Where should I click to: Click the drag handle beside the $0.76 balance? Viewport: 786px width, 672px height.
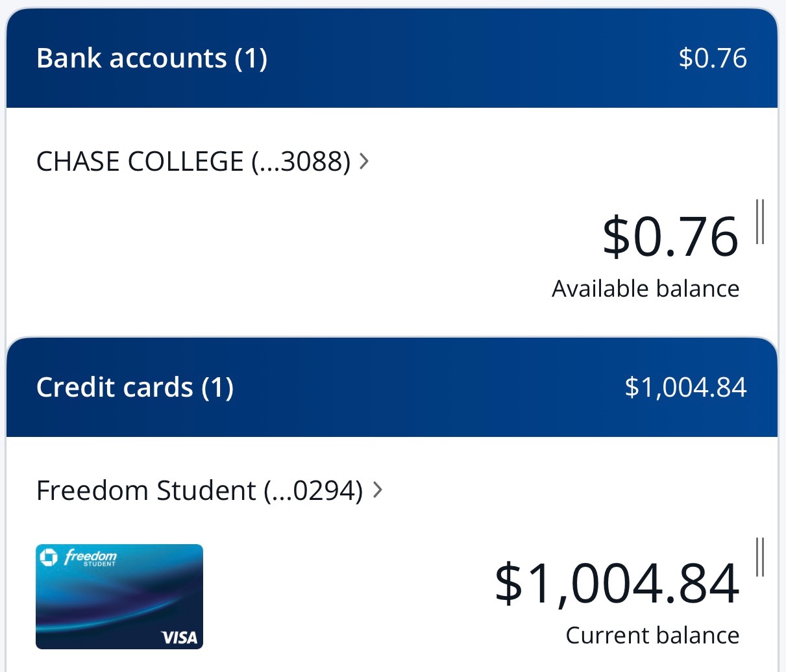(760, 221)
